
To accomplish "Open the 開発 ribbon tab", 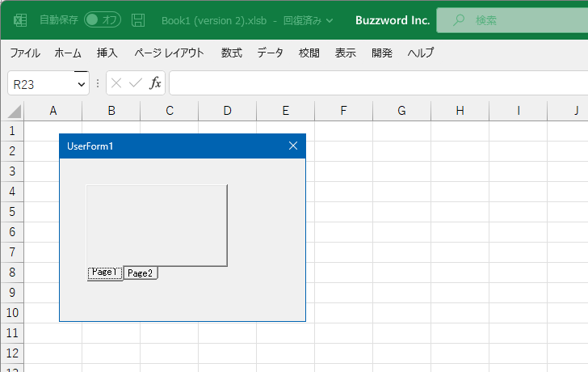I will pos(382,53).
